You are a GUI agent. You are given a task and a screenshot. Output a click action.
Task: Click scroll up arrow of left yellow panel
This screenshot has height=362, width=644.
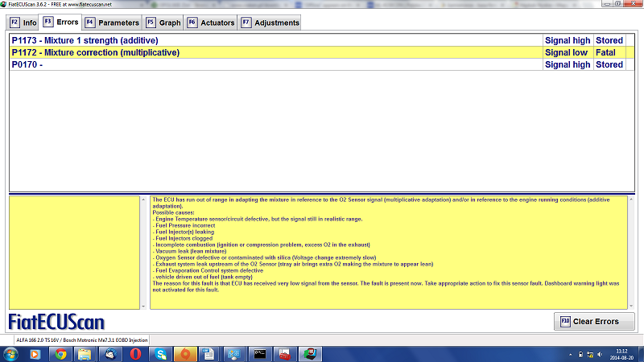pyautogui.click(x=143, y=200)
